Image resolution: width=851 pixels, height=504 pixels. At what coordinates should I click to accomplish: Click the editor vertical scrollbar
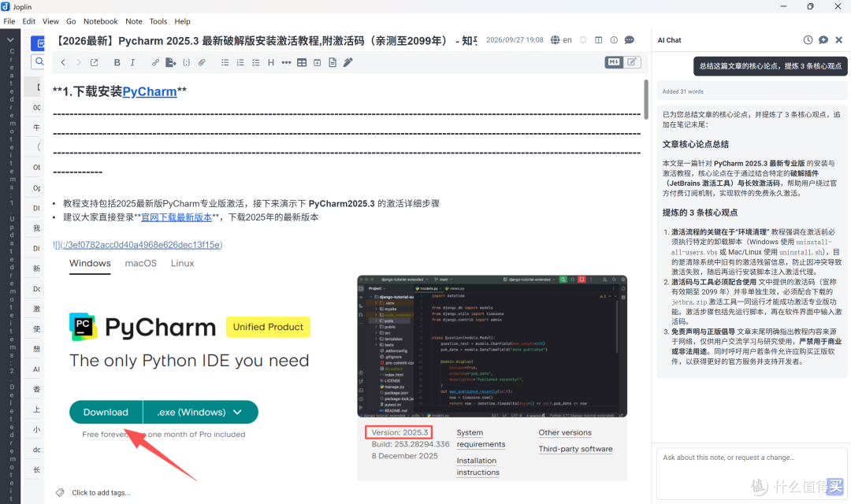[x=646, y=99]
